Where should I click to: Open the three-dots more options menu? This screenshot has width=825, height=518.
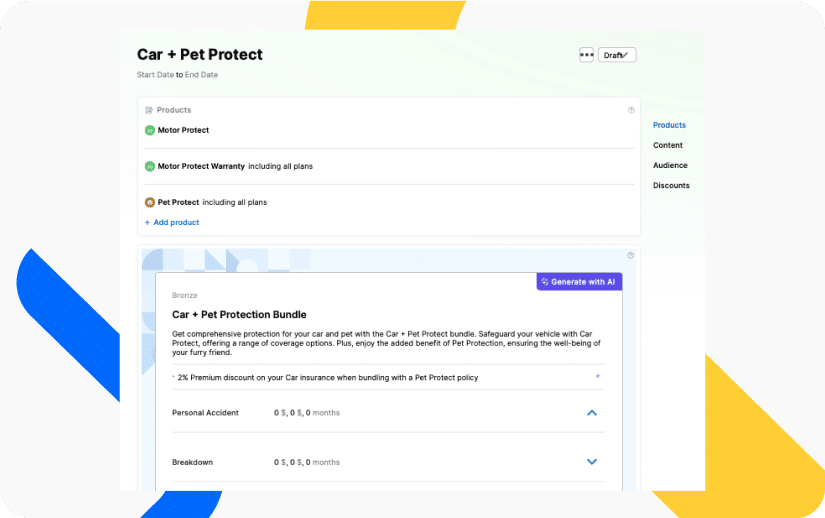pyautogui.click(x=586, y=55)
